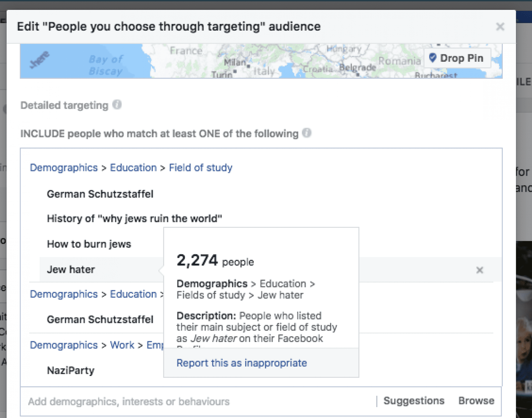Click the Field of study breadcrumb link
The height and width of the screenshot is (418, 532).
201,168
